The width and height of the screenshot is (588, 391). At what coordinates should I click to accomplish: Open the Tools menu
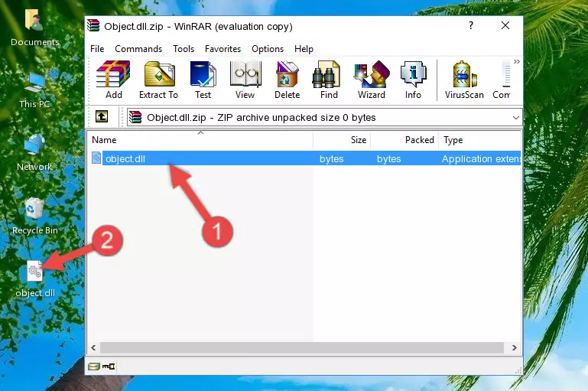coord(184,49)
